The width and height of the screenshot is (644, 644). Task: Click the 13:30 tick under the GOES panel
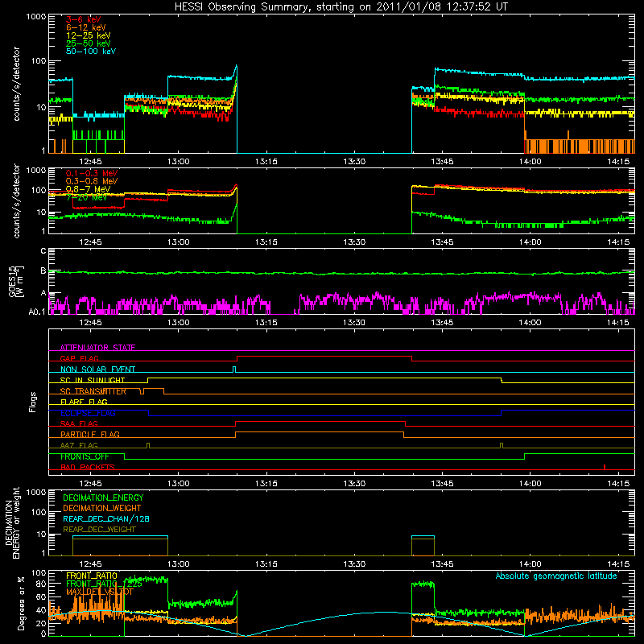pyautogui.click(x=354, y=323)
